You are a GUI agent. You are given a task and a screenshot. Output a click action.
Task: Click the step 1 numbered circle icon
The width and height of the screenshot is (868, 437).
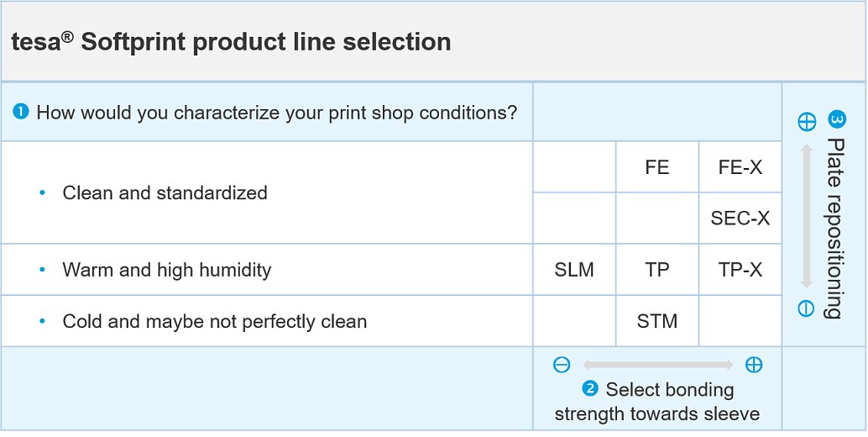tap(20, 113)
